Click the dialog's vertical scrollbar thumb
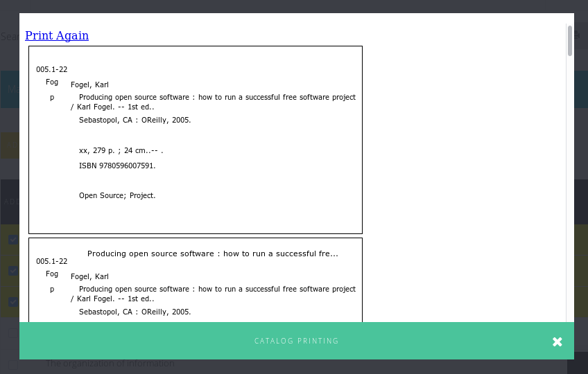This screenshot has width=588, height=374. (570, 40)
